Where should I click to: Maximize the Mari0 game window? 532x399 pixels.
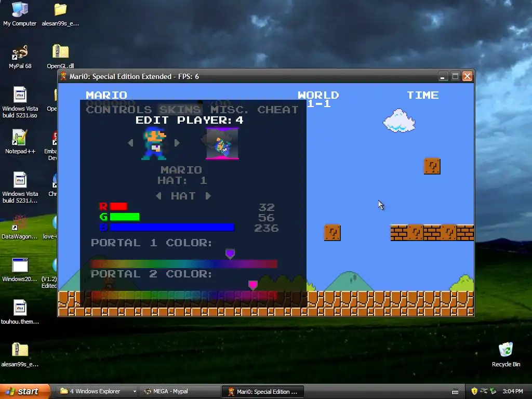pos(455,76)
